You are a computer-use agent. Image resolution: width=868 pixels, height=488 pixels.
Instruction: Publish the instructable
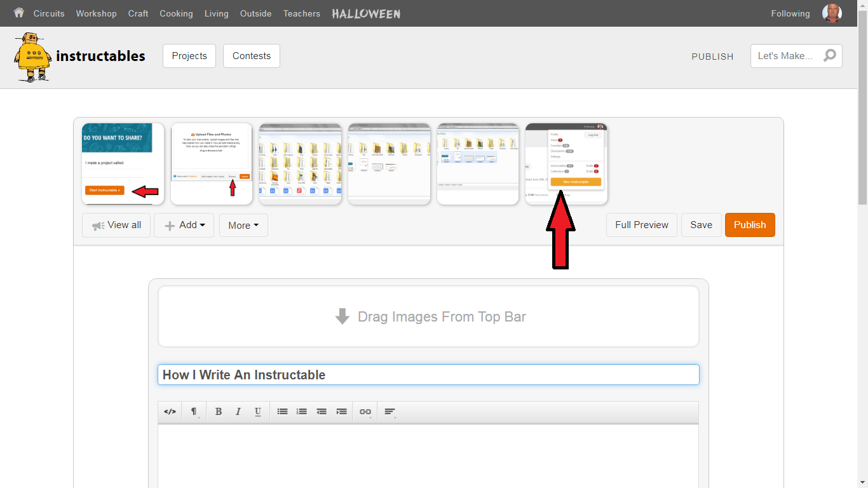click(x=750, y=225)
